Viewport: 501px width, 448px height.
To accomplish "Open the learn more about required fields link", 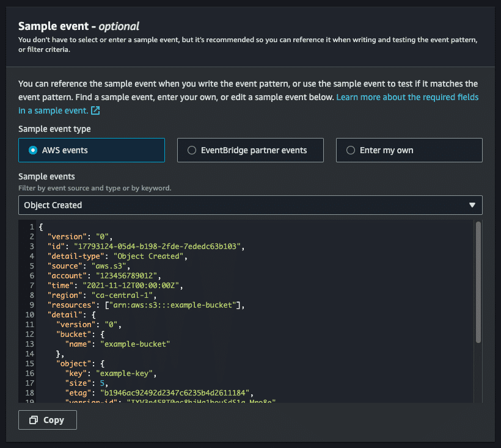I will 407,97.
